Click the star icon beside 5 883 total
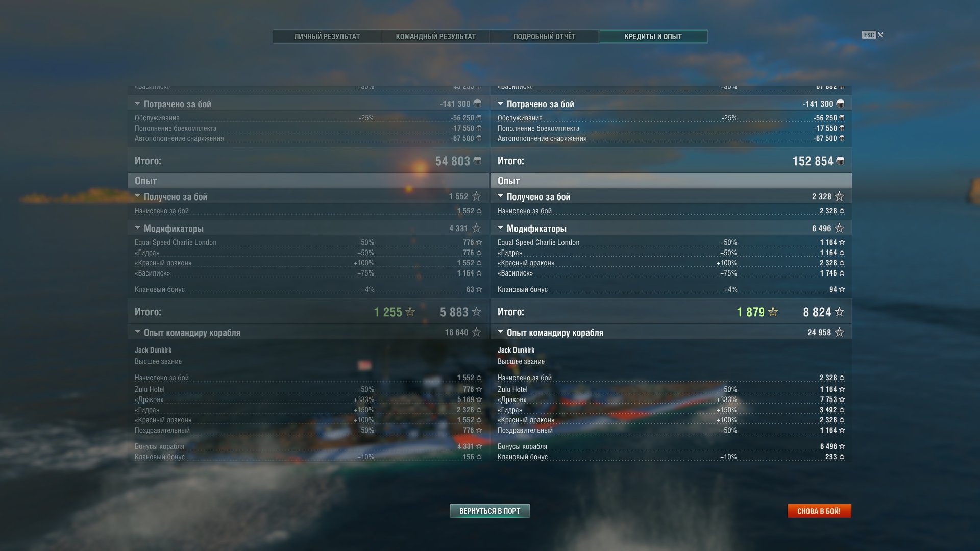The height and width of the screenshot is (551, 980). coord(476,312)
